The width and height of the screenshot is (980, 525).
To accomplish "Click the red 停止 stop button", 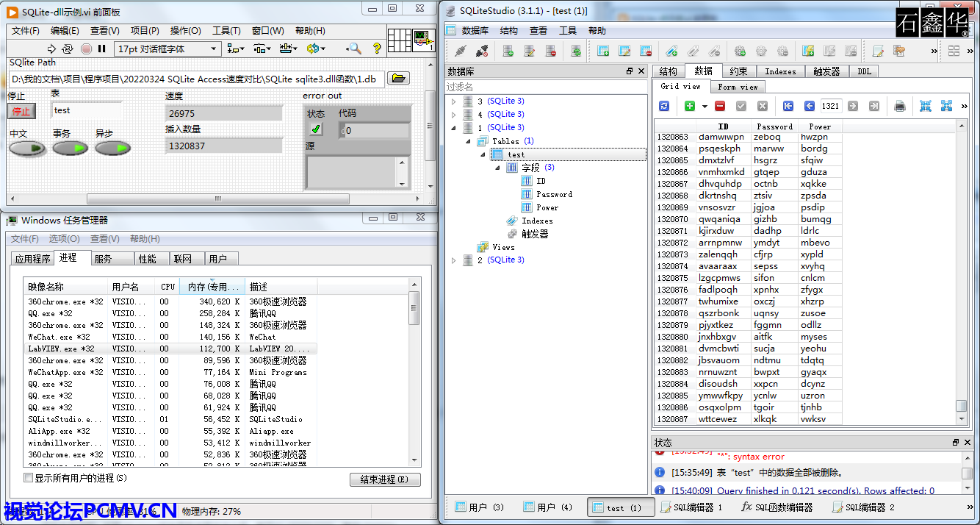I will (x=21, y=111).
